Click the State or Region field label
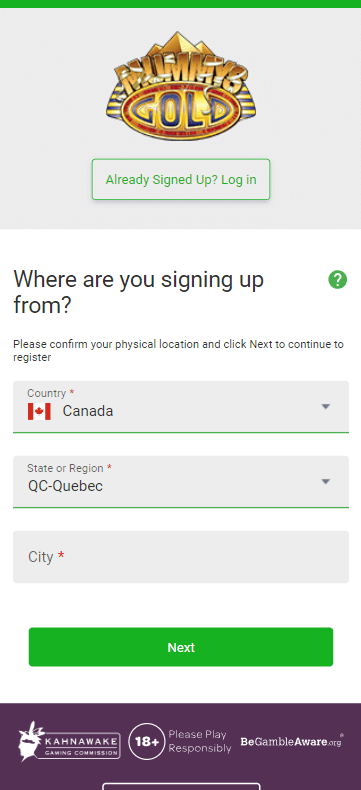 click(x=65, y=468)
